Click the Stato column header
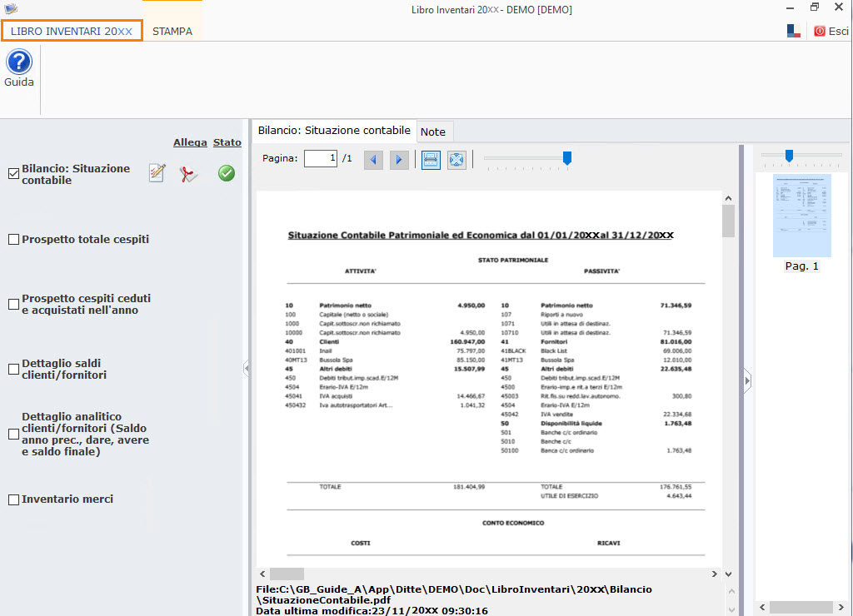The image size is (853, 616). 227,142
